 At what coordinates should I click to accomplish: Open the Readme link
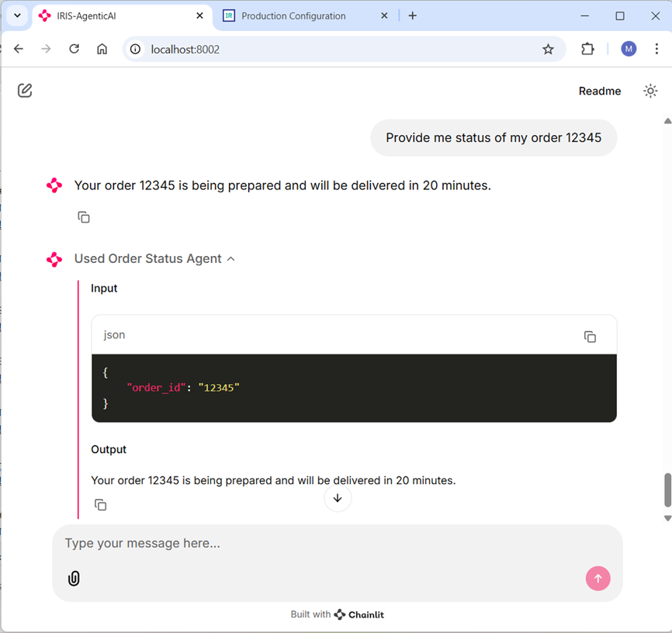tap(599, 91)
